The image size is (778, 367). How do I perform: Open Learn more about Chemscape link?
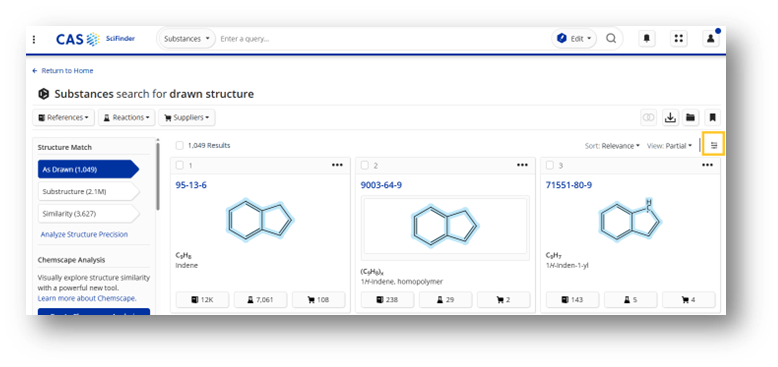tap(87, 298)
